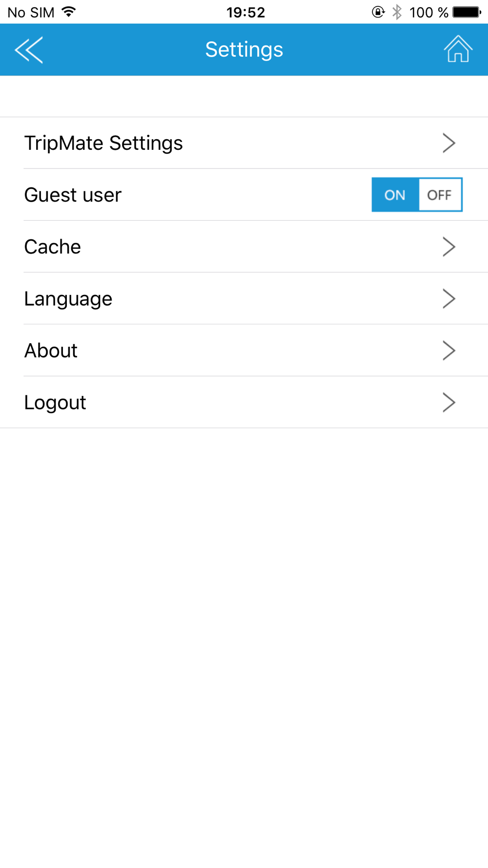
Task: Go to home via house icon
Action: [458, 49]
